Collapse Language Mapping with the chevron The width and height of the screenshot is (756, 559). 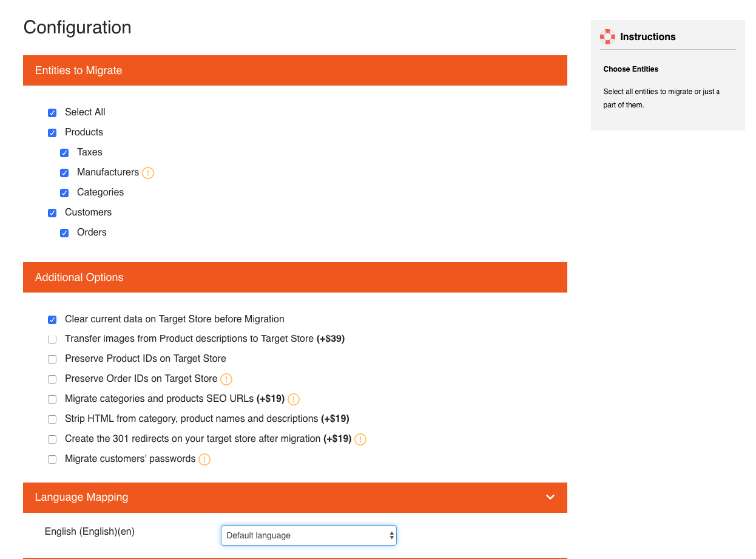pyautogui.click(x=550, y=497)
